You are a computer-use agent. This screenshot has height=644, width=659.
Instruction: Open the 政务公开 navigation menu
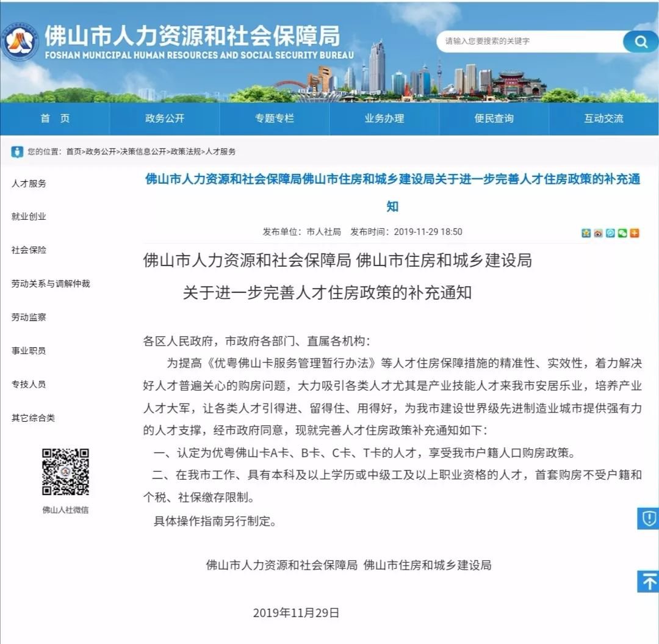coord(165,118)
